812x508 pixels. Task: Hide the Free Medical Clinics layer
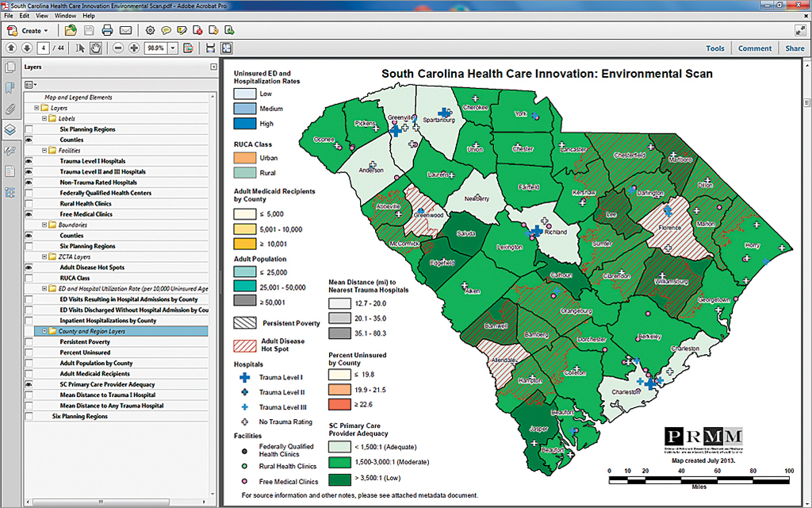tap(29, 214)
